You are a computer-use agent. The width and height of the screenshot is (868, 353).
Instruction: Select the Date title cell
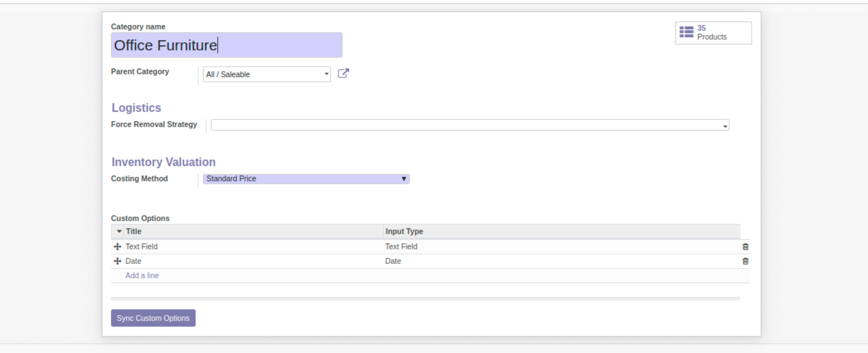pos(134,261)
